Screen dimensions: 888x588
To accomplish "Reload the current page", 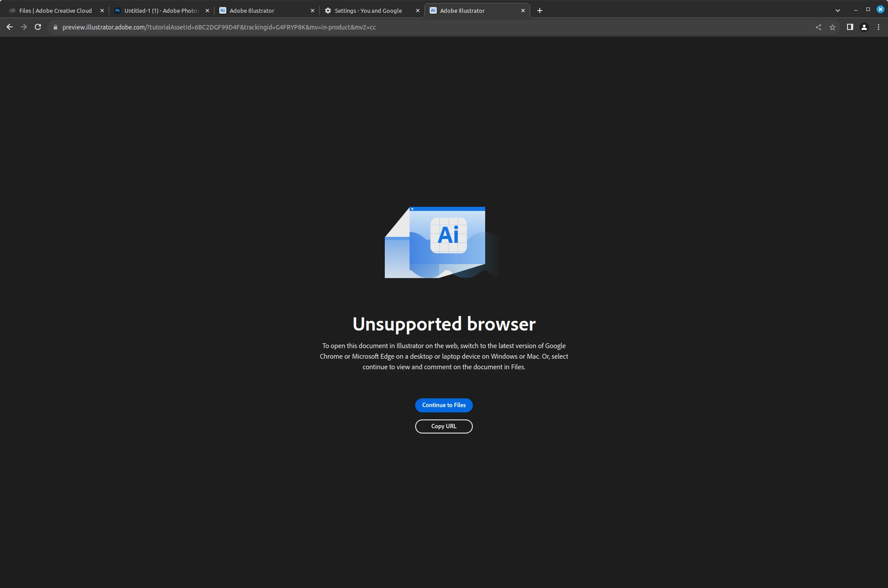I will [x=38, y=27].
